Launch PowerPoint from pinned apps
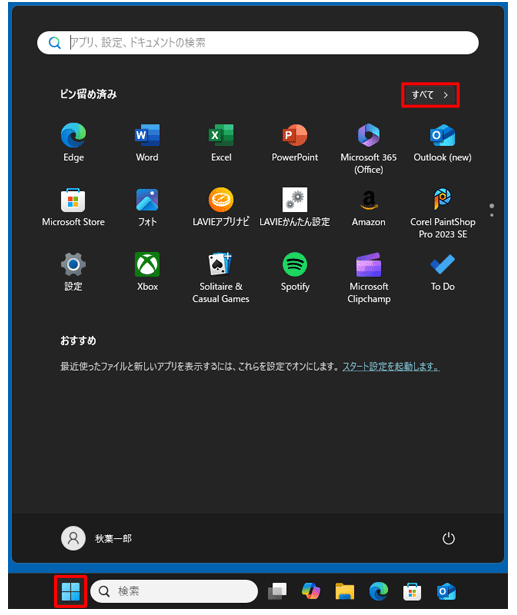The height and width of the screenshot is (615, 517). 295,142
